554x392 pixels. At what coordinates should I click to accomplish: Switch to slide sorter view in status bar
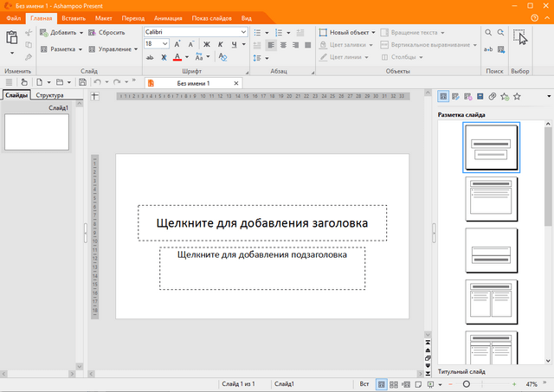coord(394,383)
